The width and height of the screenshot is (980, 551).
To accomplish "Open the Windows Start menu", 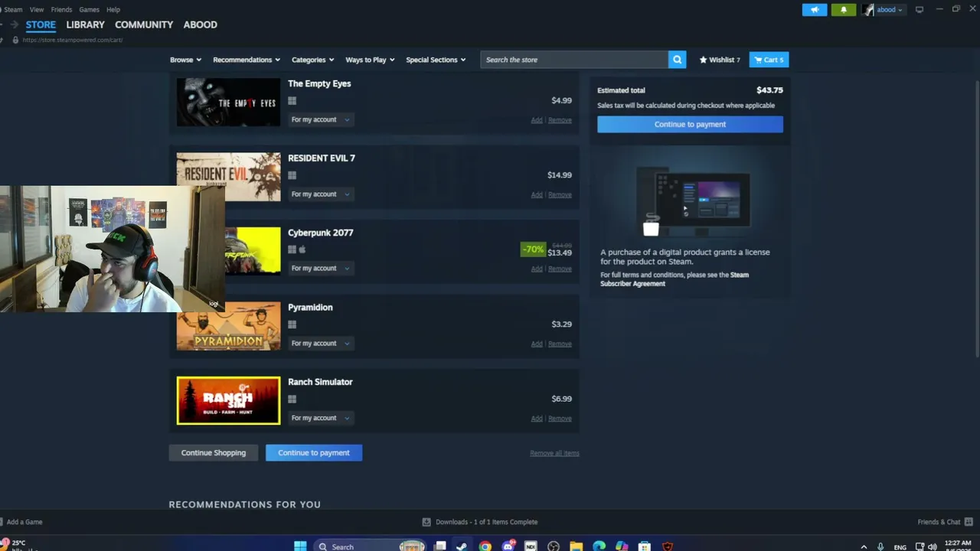I will click(300, 546).
